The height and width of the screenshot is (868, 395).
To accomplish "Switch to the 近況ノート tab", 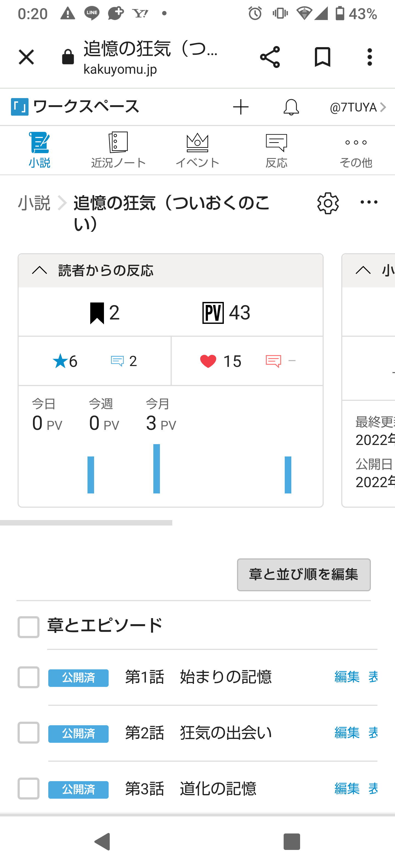I will click(119, 150).
